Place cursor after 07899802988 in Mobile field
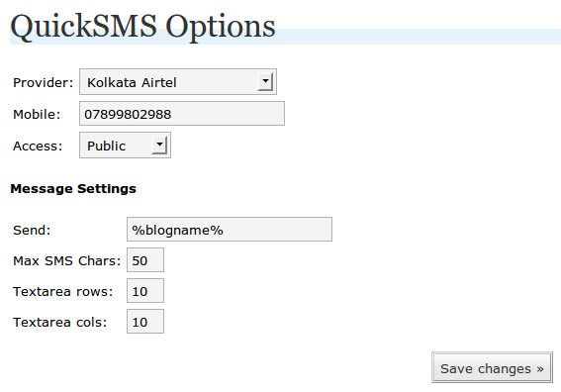This screenshot has height=392, width=561. tap(173, 115)
